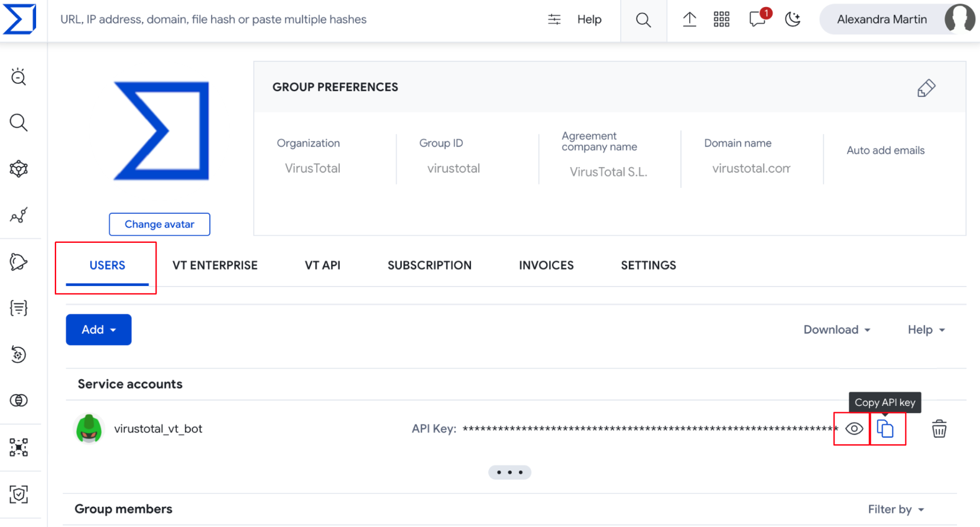Open the graph nodes sidebar icon

(19, 215)
